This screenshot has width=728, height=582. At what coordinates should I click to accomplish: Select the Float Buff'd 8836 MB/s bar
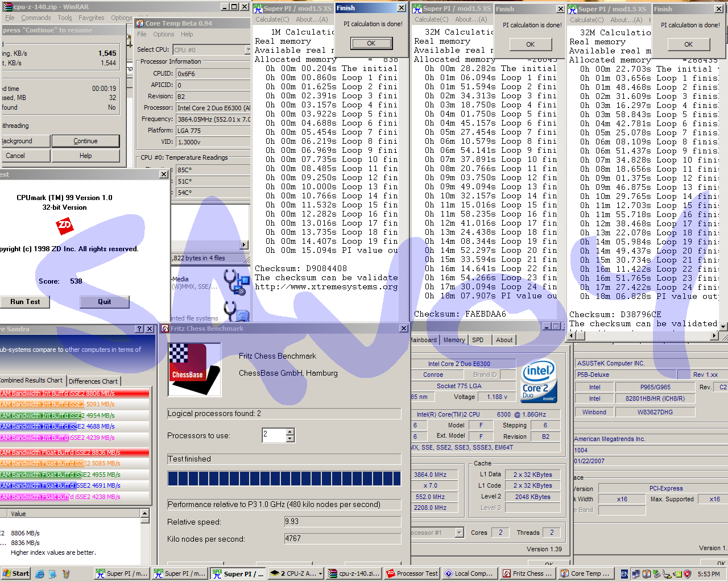click(x=75, y=452)
